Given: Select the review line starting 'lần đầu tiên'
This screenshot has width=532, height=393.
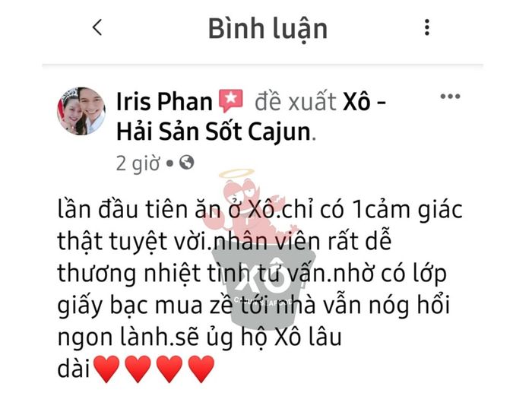Looking at the screenshot, I should pyautogui.click(x=260, y=209).
